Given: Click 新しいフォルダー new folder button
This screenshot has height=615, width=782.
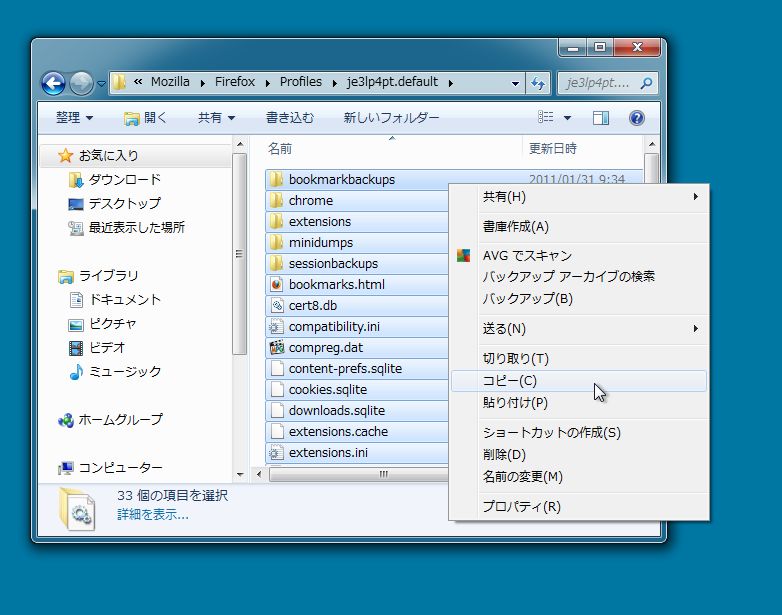Looking at the screenshot, I should click(x=391, y=118).
